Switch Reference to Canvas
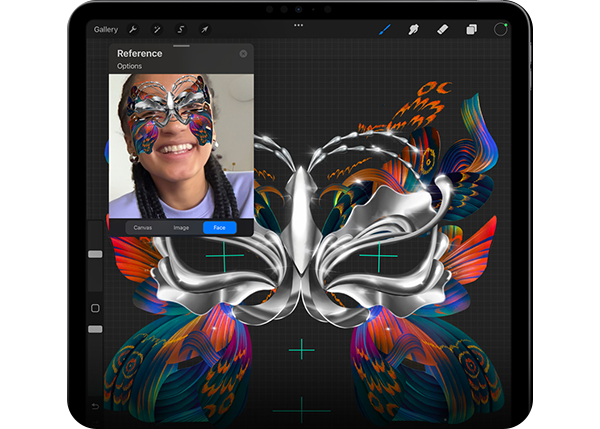Viewport: 600px width, 429px height. [143, 228]
